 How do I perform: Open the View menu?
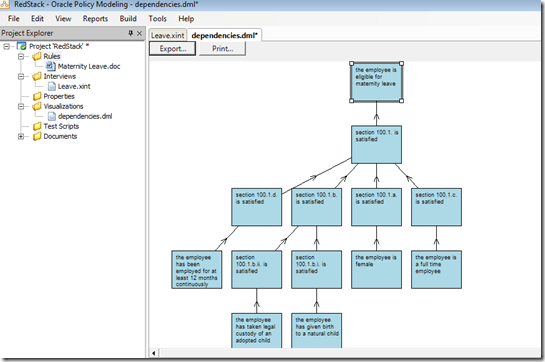pyautogui.click(x=63, y=18)
